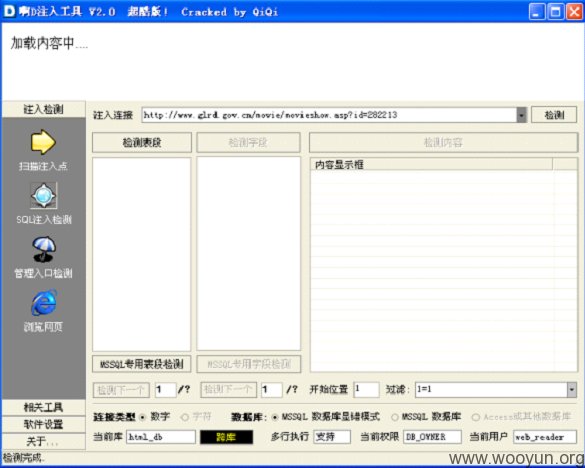The image size is (585, 468).
Task: Click the 加载内容中 text in preview pane
Action: 49,43
